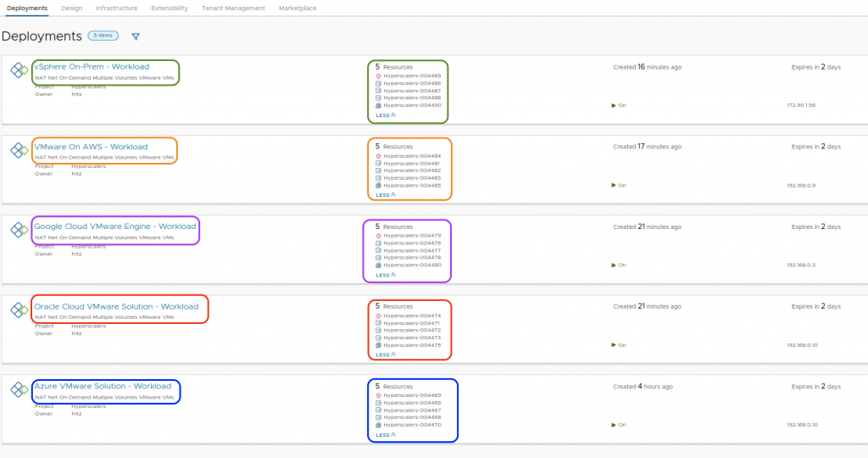Switch to the Marketplace tab
Screen dimensions: 868x458
298,8
